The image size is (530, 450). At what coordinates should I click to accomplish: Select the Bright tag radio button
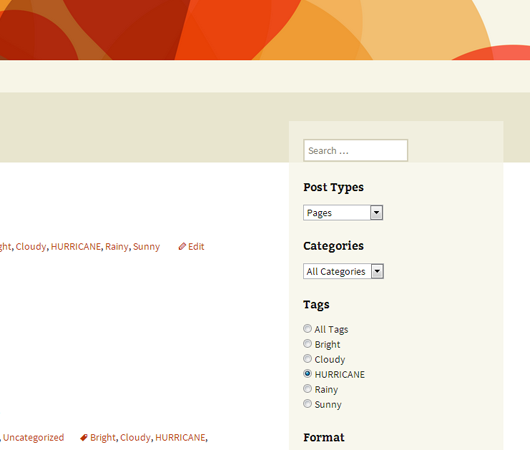307,344
